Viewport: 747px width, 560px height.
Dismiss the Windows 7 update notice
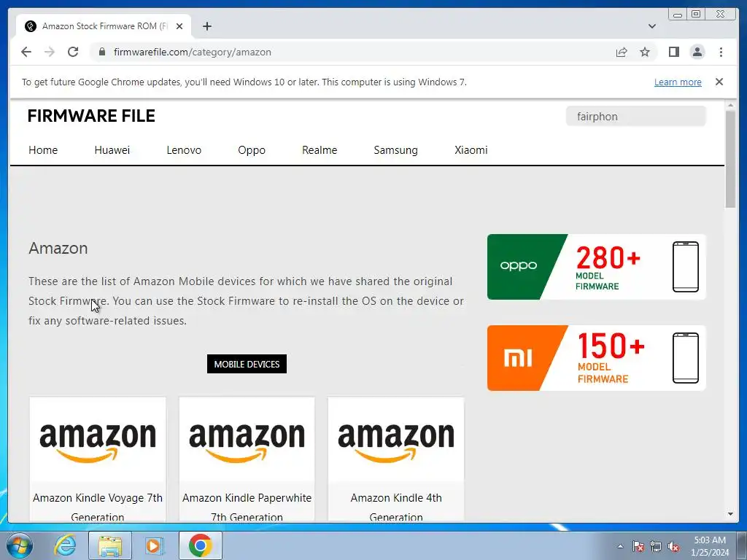tap(719, 82)
